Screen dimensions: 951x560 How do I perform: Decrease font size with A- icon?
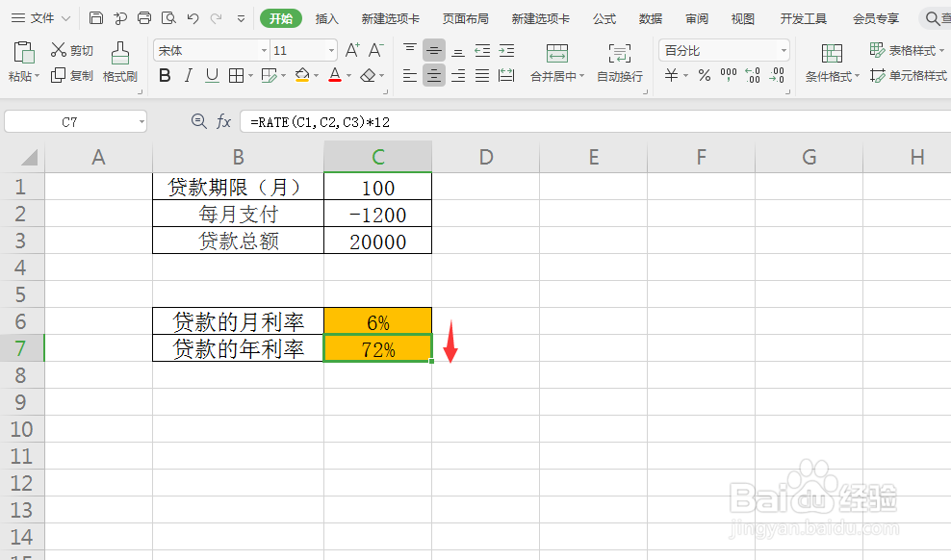376,50
